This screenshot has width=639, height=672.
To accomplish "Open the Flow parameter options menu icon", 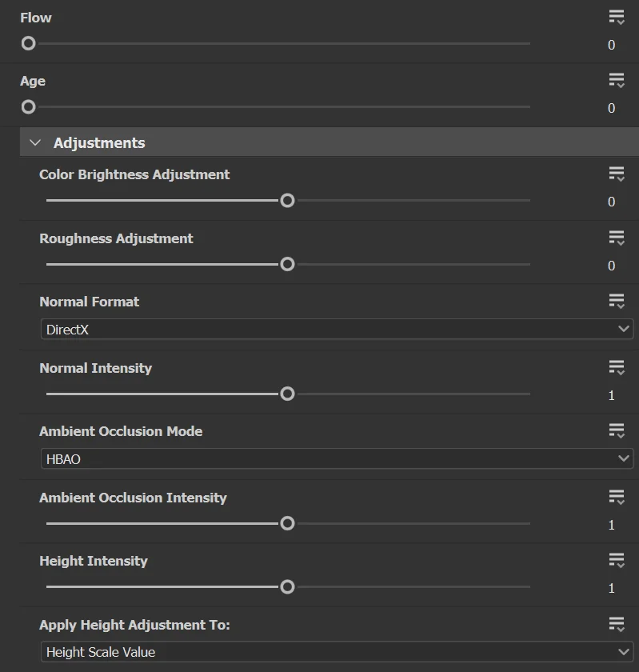I will [616, 17].
